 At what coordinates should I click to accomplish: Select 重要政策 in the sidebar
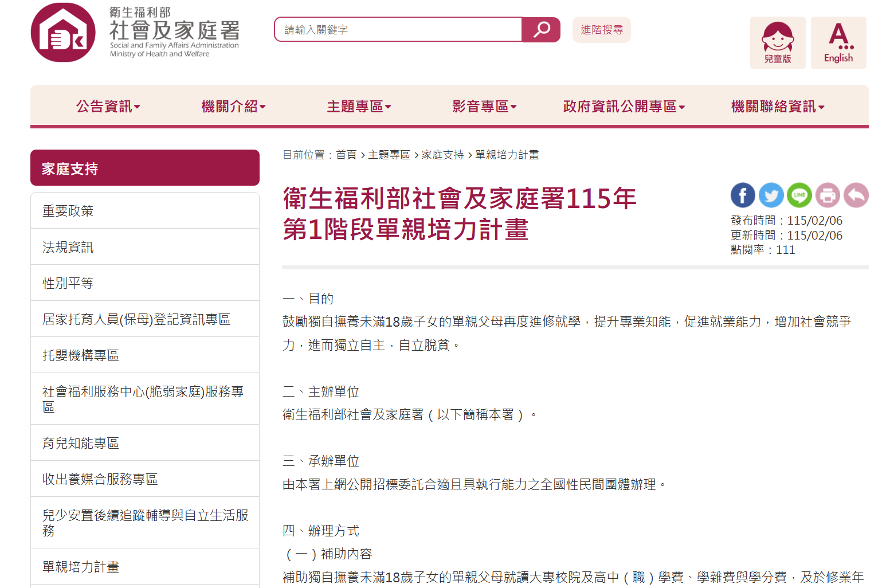coord(68,211)
